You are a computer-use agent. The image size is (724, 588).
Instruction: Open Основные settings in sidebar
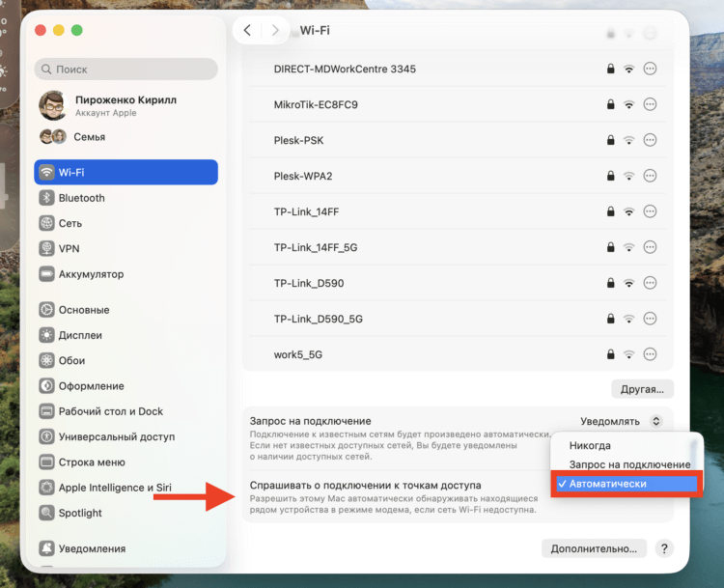pyautogui.click(x=125, y=310)
